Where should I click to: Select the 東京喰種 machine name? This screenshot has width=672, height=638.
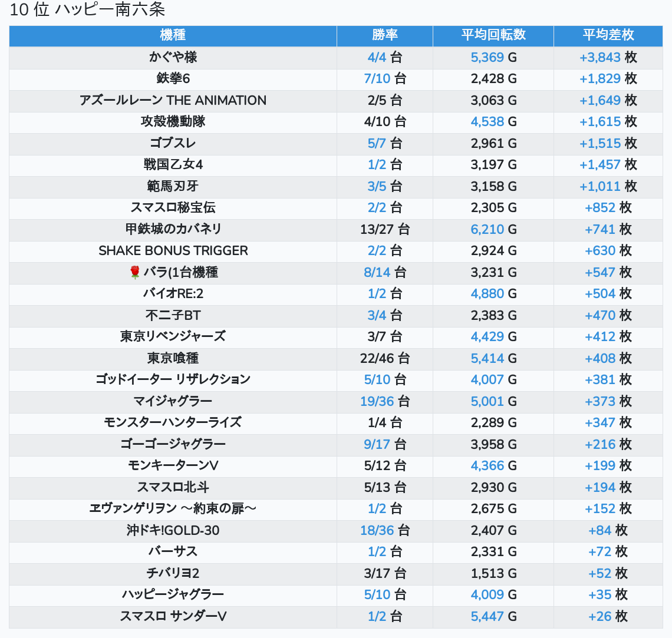point(173,358)
